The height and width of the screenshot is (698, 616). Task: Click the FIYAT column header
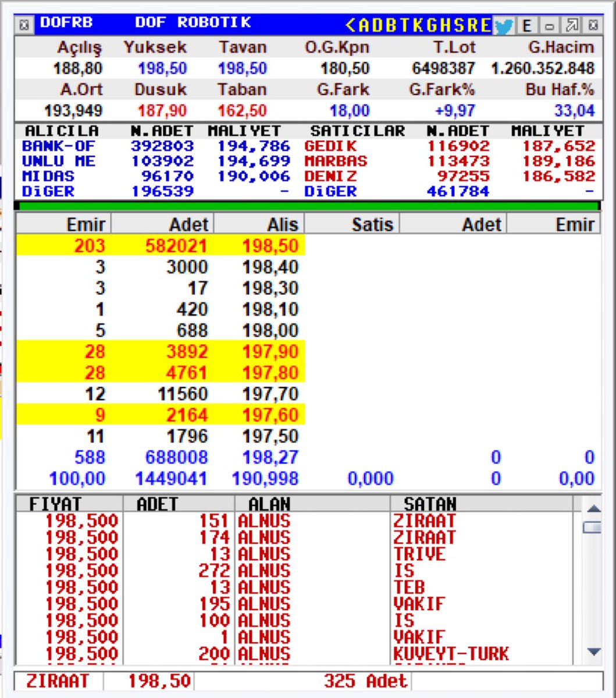point(69,504)
